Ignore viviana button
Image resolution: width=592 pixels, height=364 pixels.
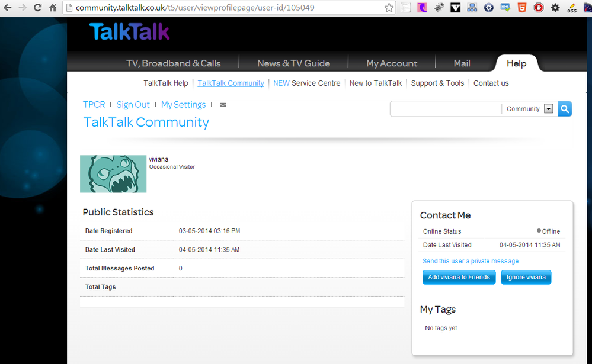[x=526, y=277]
